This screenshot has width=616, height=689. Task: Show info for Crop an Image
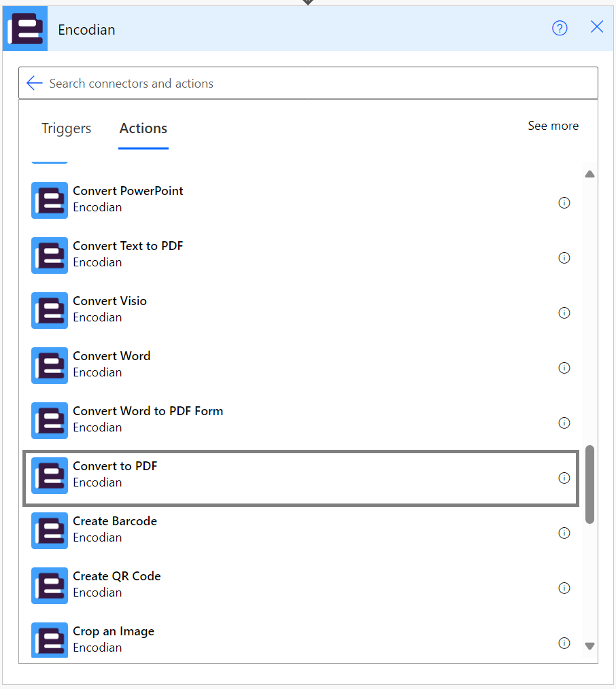(564, 643)
